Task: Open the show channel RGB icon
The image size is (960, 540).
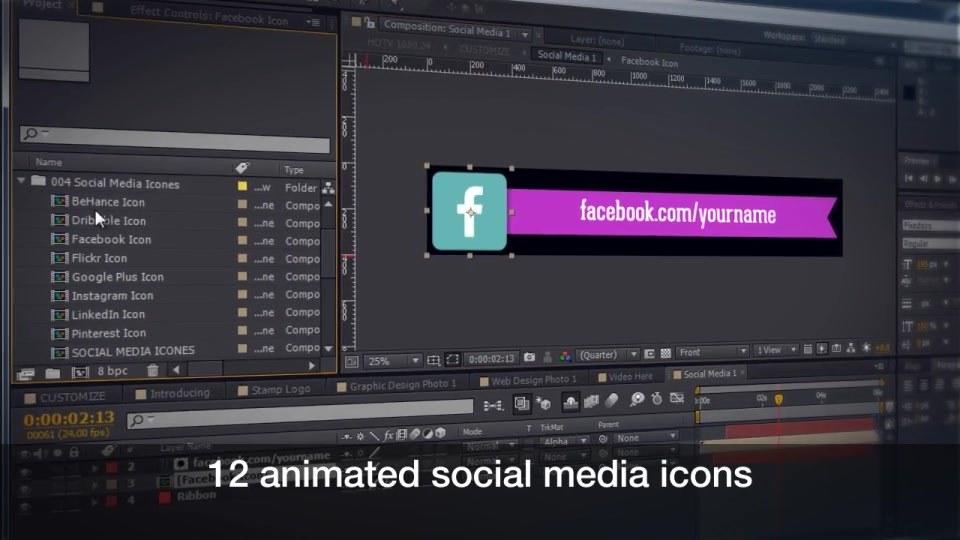Action: pyautogui.click(x=565, y=356)
